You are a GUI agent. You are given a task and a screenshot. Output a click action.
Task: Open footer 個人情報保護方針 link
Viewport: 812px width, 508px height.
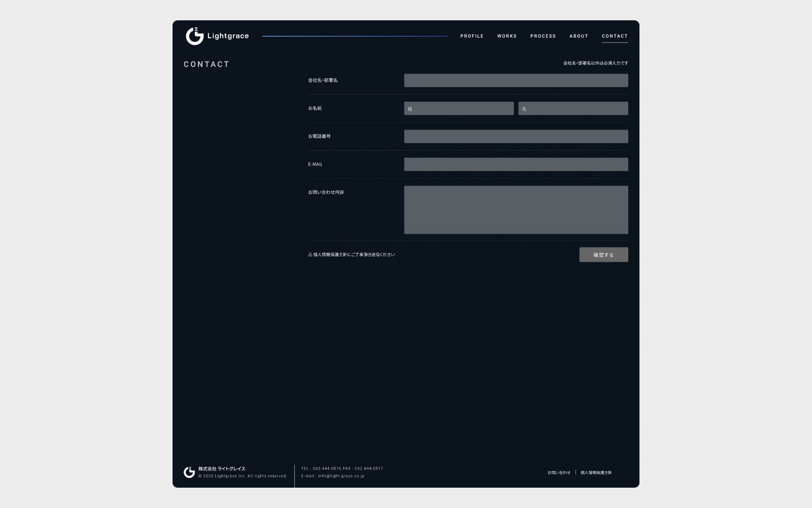coord(596,472)
